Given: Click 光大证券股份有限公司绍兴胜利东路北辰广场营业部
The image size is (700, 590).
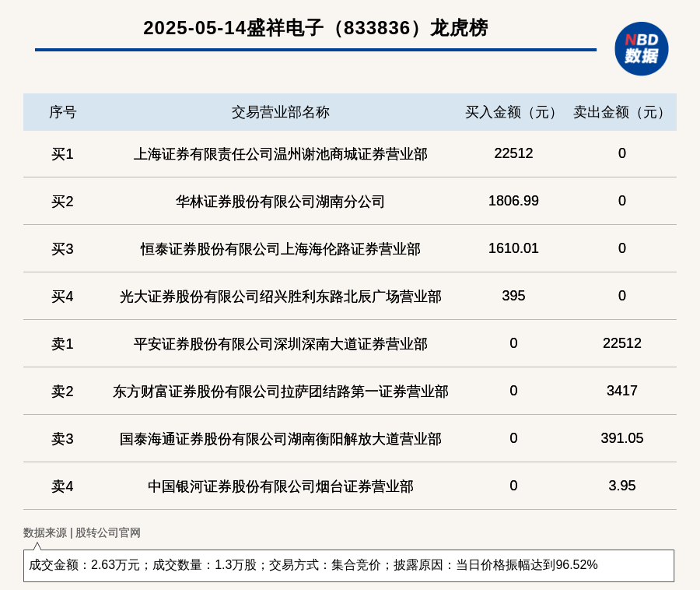Looking at the screenshot, I should pos(280,297).
